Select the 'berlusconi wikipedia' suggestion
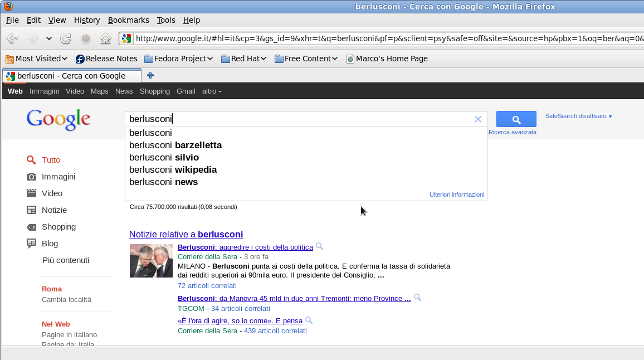The height and width of the screenshot is (360, 644). 306,170
